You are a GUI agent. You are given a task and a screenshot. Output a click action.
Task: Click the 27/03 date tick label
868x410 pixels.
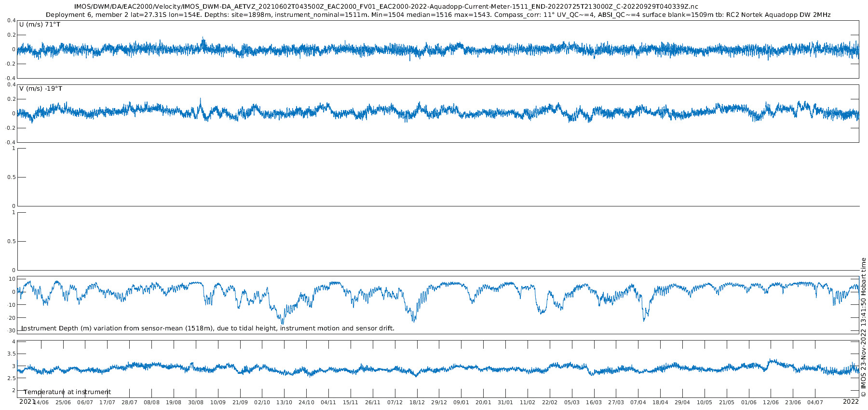[616, 402]
